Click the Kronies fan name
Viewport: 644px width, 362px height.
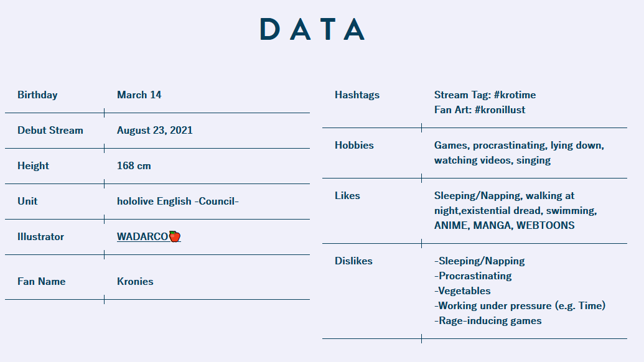[x=135, y=282]
